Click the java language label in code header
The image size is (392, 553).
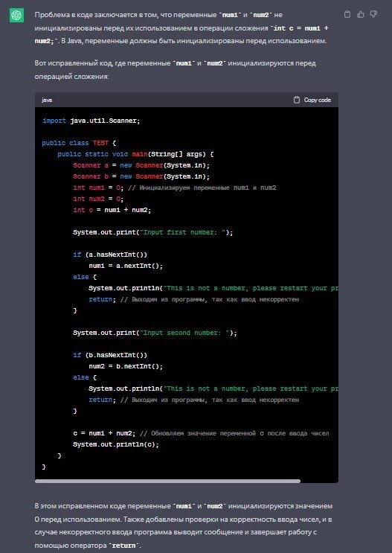pyautogui.click(x=47, y=100)
